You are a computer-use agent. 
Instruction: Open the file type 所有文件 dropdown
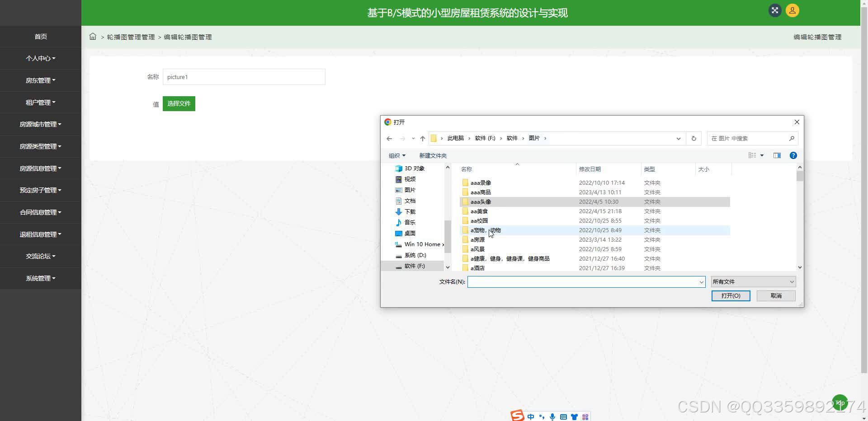coord(753,282)
